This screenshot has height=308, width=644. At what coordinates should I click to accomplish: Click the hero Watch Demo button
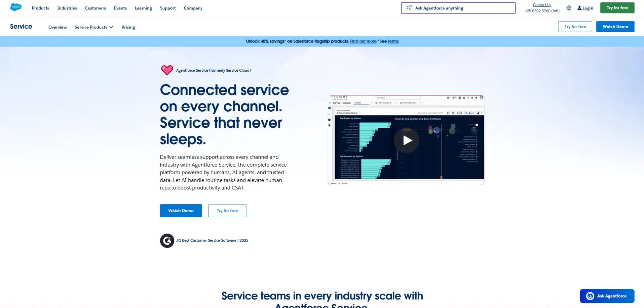[181, 210]
